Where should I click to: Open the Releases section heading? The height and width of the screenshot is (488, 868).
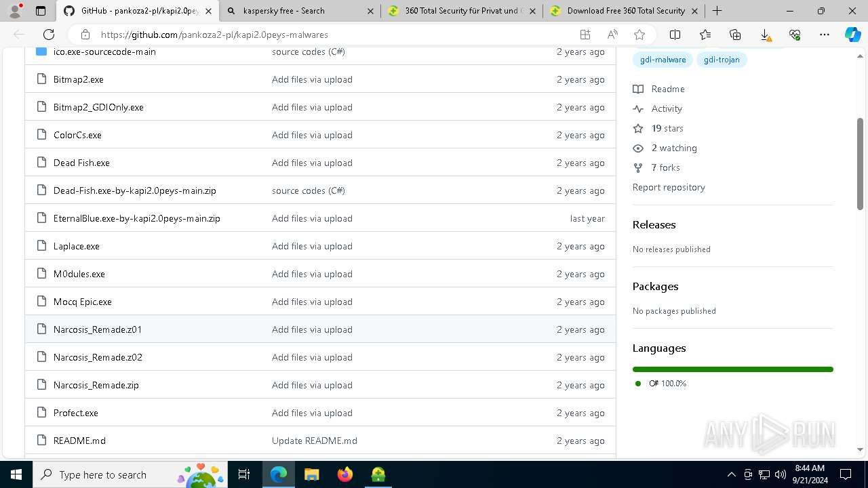pyautogui.click(x=654, y=224)
